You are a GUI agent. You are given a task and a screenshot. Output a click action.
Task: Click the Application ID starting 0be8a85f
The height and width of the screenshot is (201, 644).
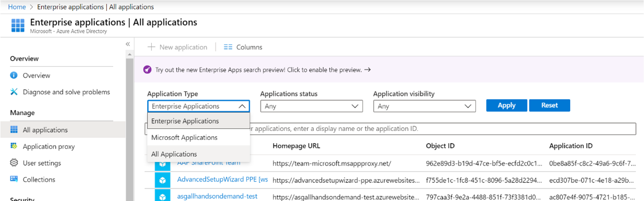click(x=592, y=163)
